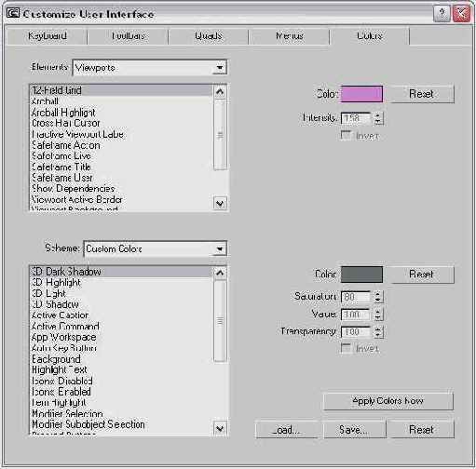This screenshot has width=476, height=469.
Task: Select 'App Workspace' list item
Action: 121,337
